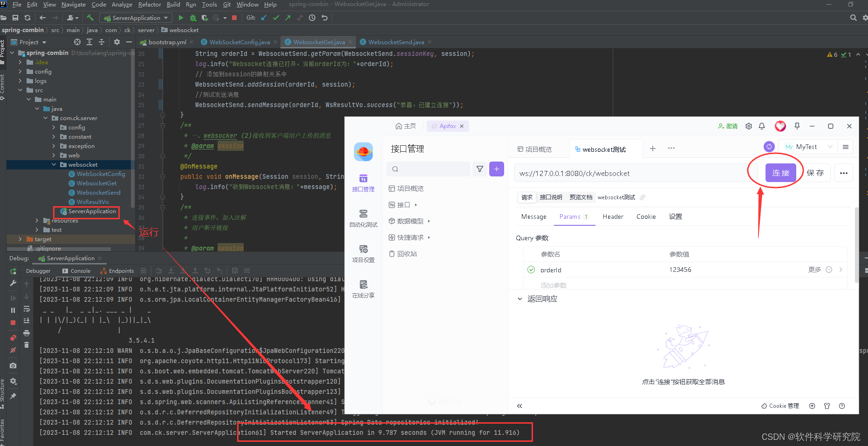Open 自动化测试 in Apifox sidebar
The height and width of the screenshot is (446, 868).
tap(363, 219)
